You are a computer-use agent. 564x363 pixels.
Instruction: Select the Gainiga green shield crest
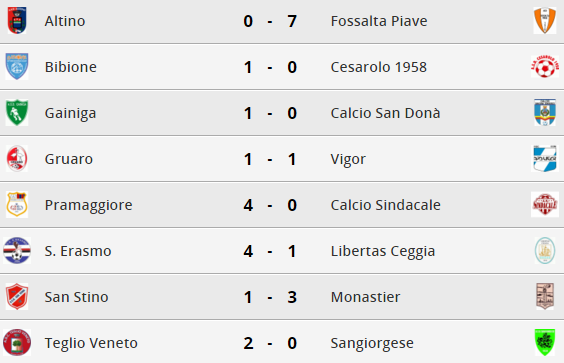(17, 113)
